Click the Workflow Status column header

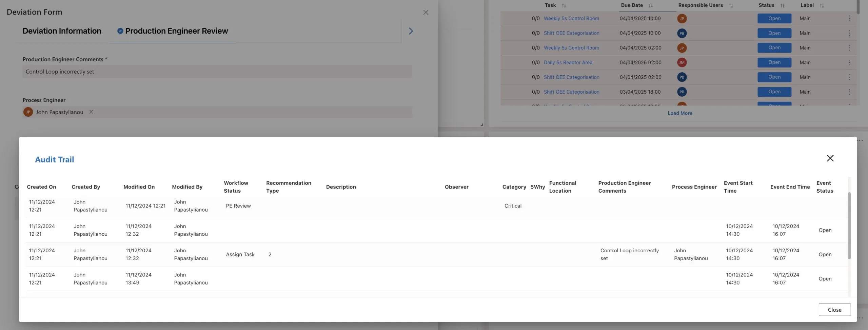pos(236,187)
